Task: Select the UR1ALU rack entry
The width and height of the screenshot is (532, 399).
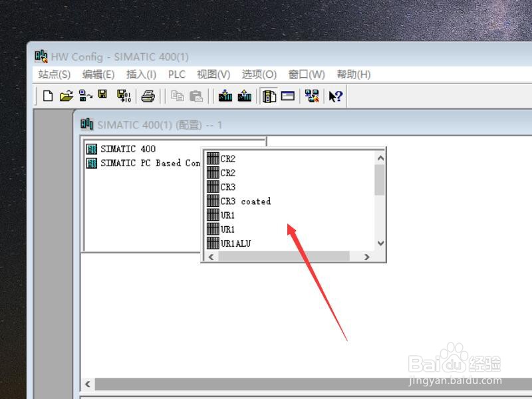Action: click(x=233, y=243)
